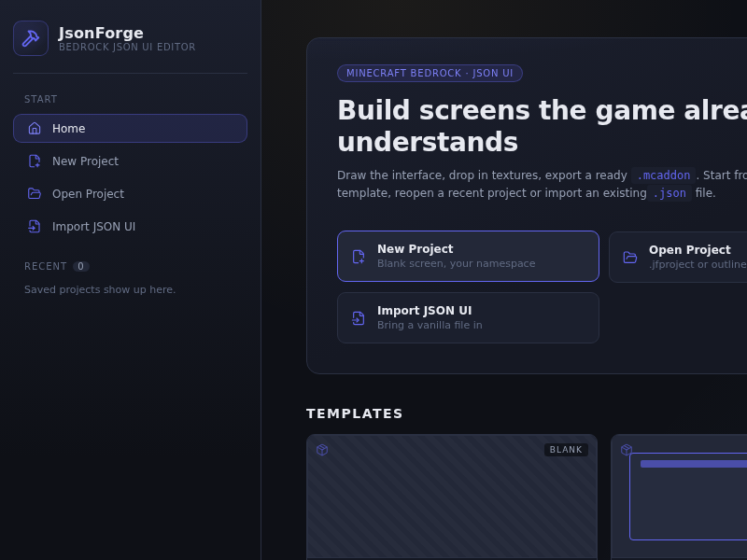Click the cube icon on the second template

[x=627, y=450]
